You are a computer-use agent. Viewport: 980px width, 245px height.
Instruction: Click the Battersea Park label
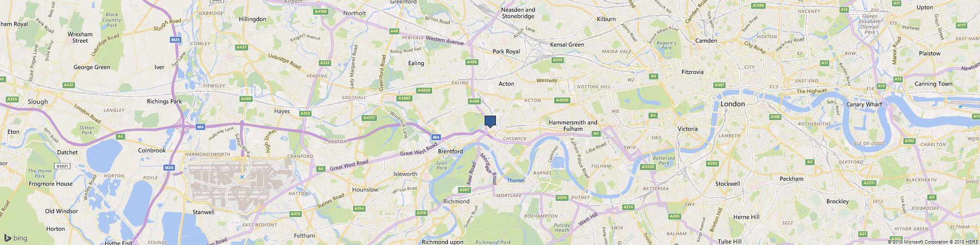click(x=663, y=160)
